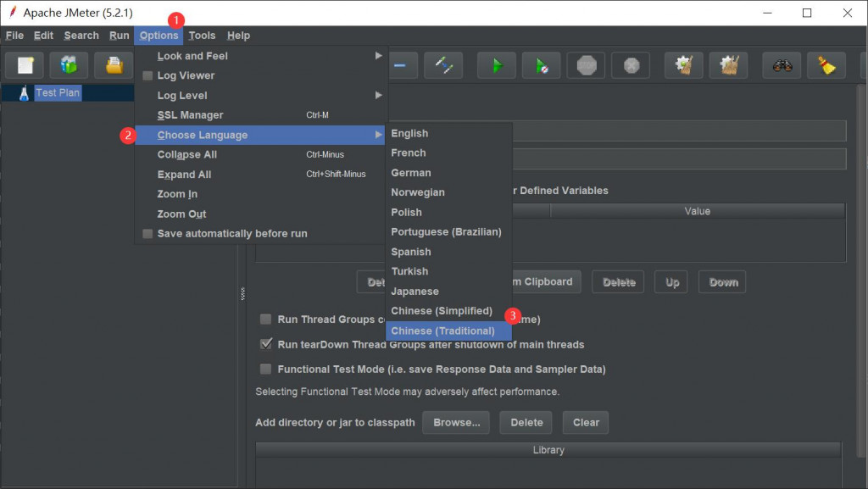Click the Down button

[x=723, y=282]
